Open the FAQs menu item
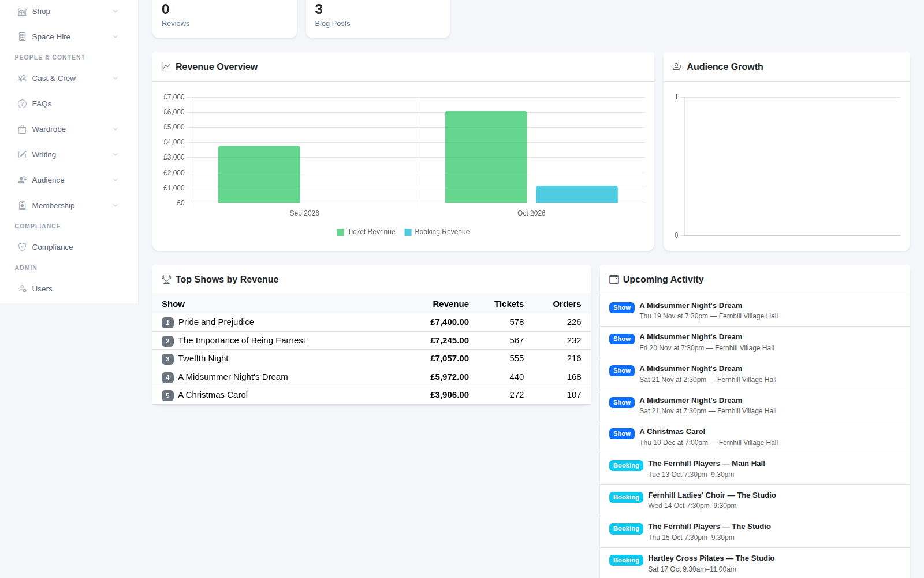The image size is (924, 578). 69,104
